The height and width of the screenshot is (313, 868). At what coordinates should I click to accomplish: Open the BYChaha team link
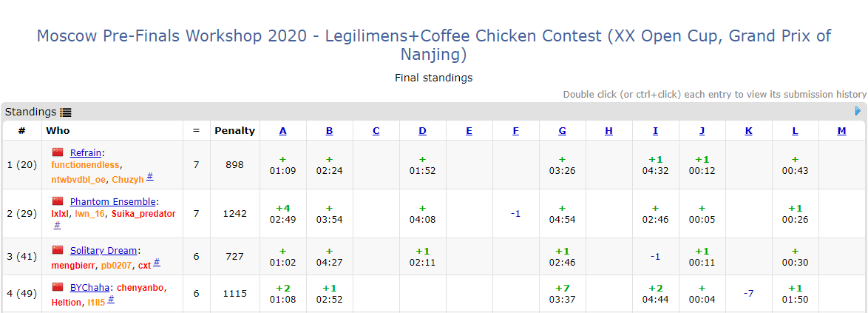(89, 287)
